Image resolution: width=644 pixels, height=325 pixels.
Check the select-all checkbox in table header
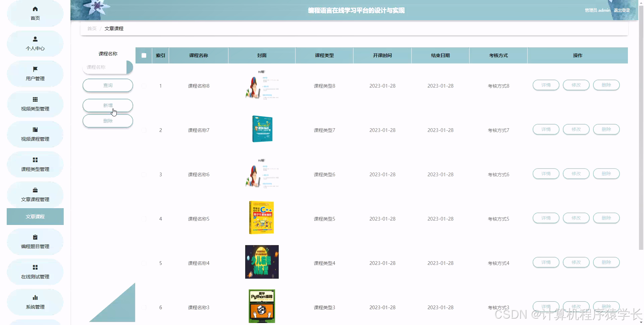pyautogui.click(x=144, y=55)
